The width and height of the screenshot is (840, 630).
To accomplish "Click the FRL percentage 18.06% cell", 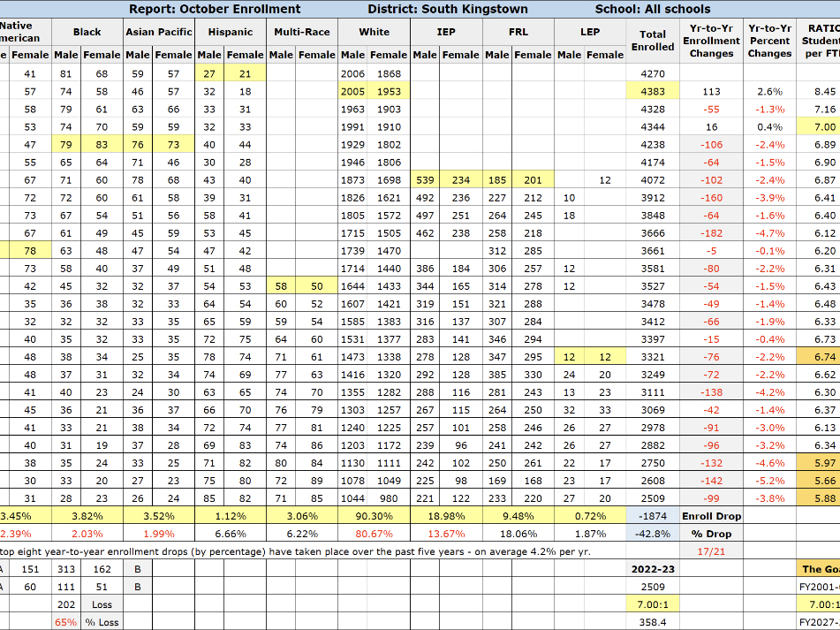I will click(518, 534).
